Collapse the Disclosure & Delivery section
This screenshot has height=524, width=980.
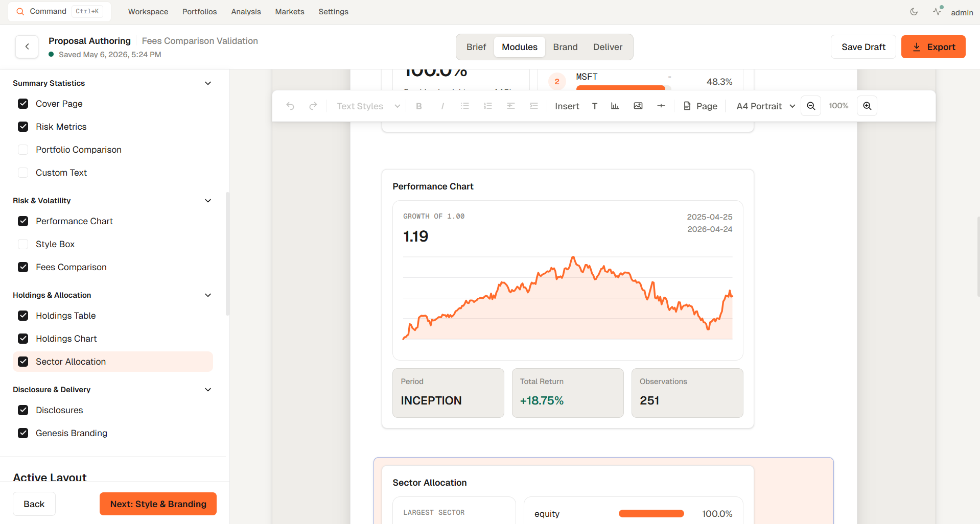pos(208,390)
